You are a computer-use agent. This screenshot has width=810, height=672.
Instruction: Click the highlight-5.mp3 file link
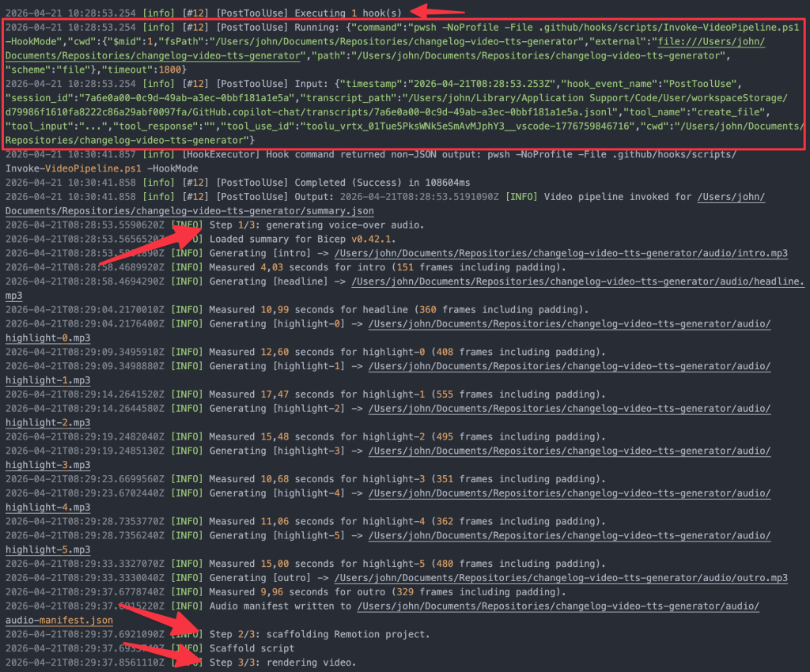coord(47,549)
